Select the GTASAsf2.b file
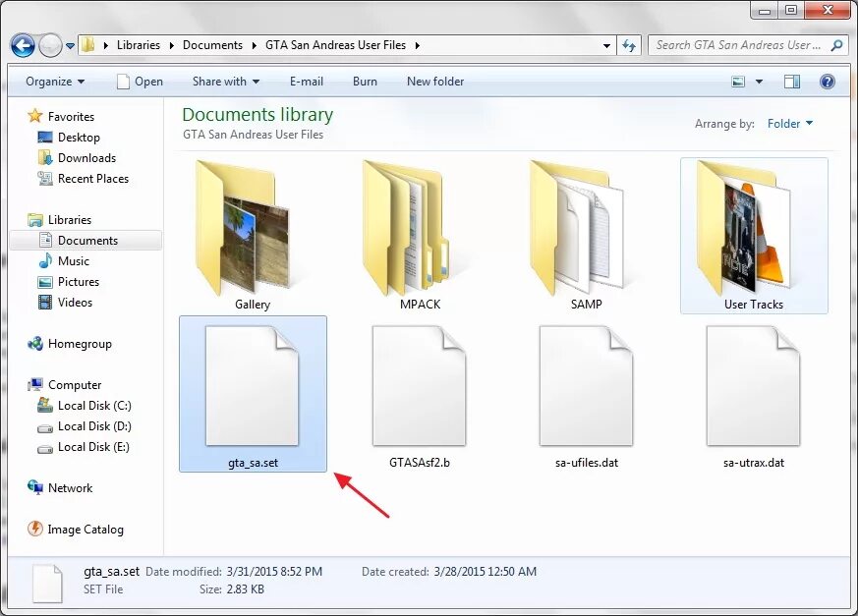Viewport: 858px width, 616px height. click(420, 393)
